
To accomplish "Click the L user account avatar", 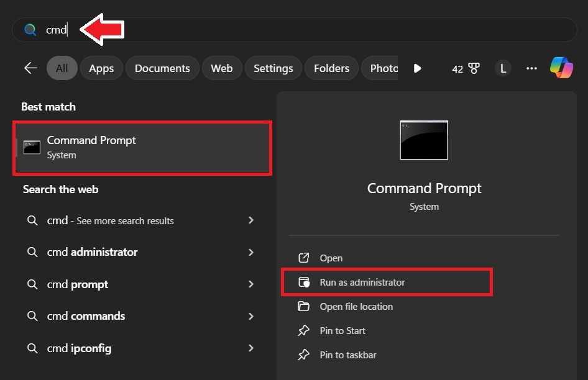I will (x=503, y=68).
